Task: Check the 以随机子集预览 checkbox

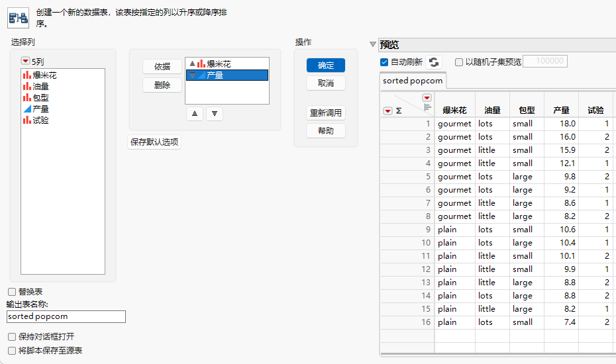Action: [x=459, y=62]
